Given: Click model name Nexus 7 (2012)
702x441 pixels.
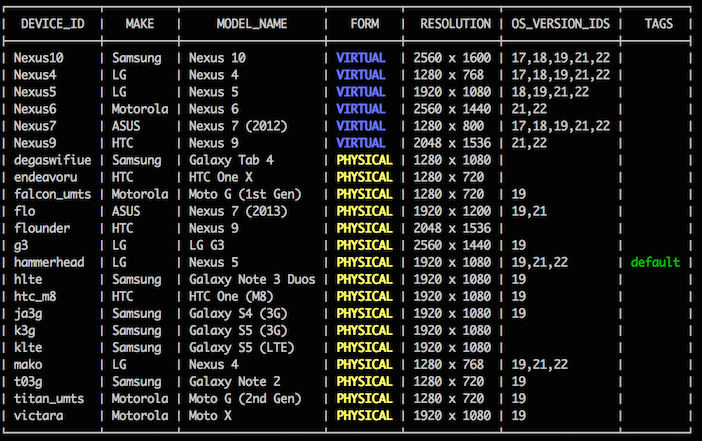Looking at the screenshot, I should tap(238, 126).
